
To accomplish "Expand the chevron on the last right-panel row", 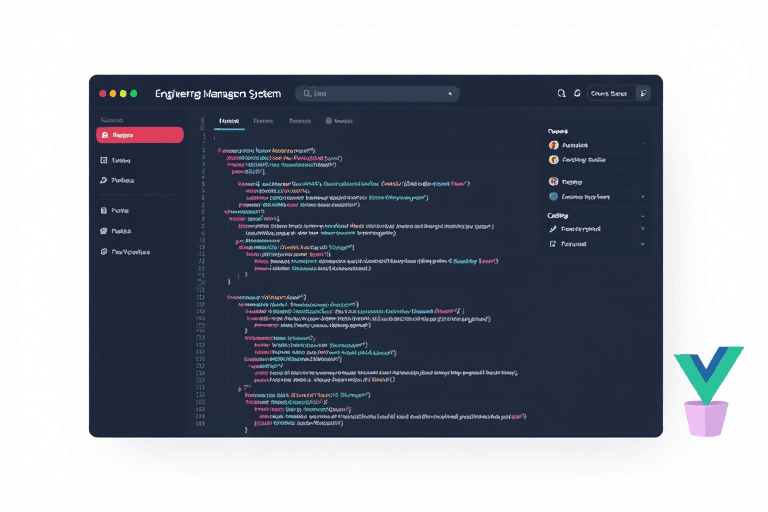I will 642,243.
